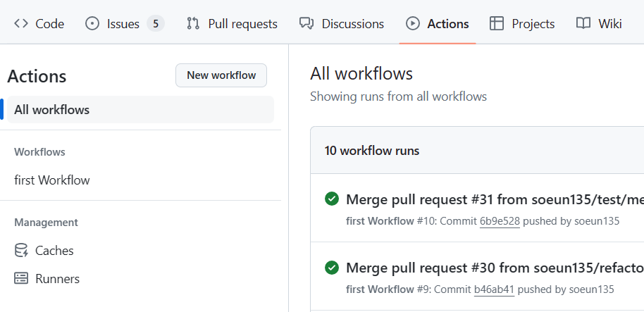Image resolution: width=644 pixels, height=312 pixels.
Task: Open the Issues tab
Action: (125, 24)
